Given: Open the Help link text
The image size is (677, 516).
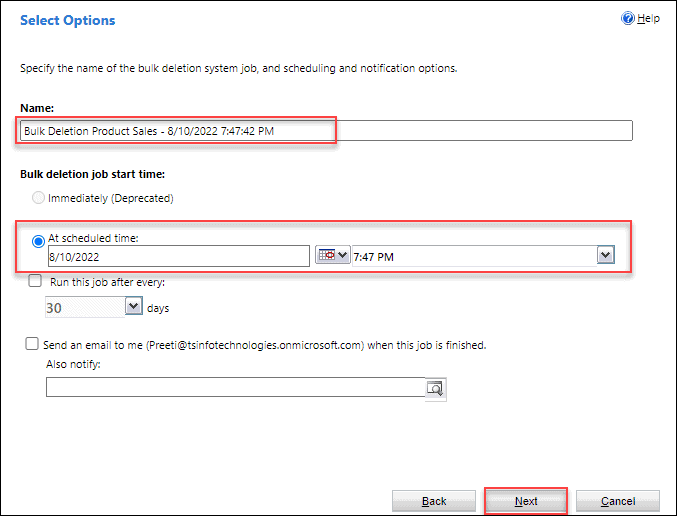Looking at the screenshot, I should click(648, 19).
